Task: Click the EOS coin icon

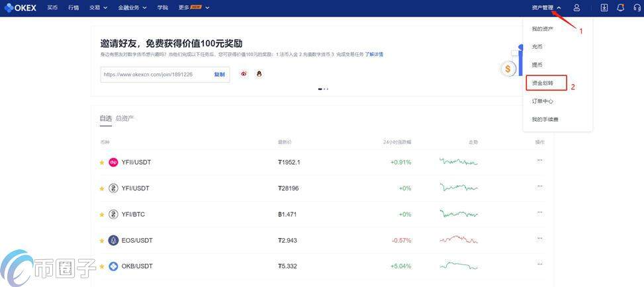Action: [113, 240]
